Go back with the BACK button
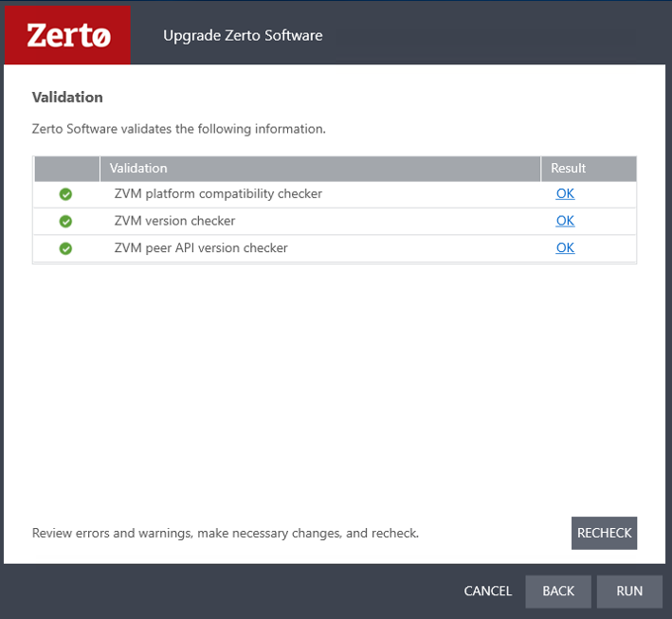672x619 pixels. click(x=558, y=592)
